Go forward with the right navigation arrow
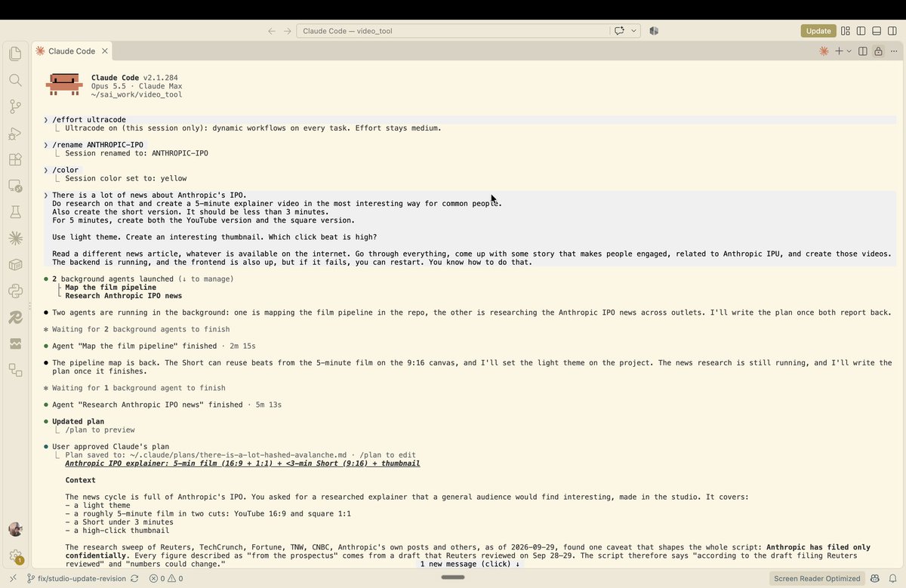Screen dimensions: 906x588 coord(287,31)
